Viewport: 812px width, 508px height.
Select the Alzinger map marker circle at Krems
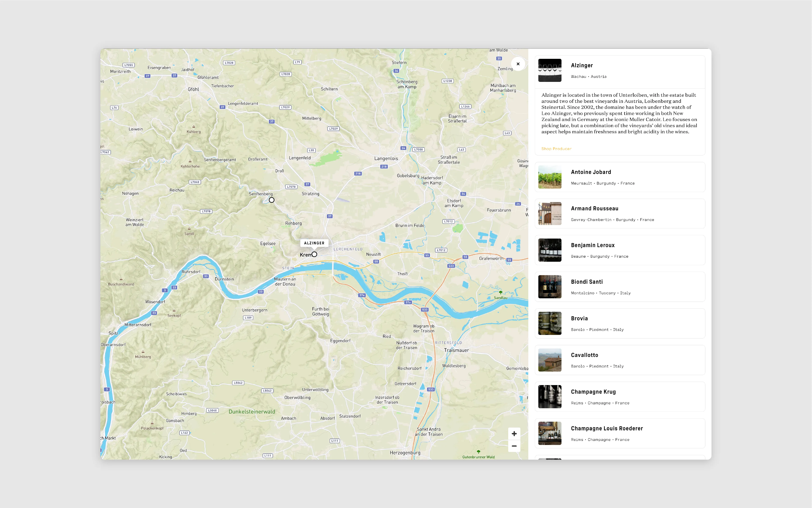(x=314, y=254)
